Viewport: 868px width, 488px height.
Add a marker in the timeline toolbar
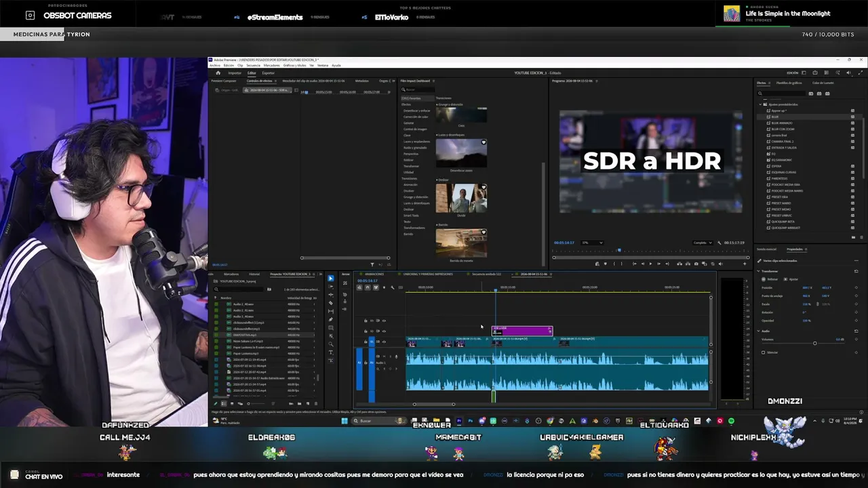[384, 287]
